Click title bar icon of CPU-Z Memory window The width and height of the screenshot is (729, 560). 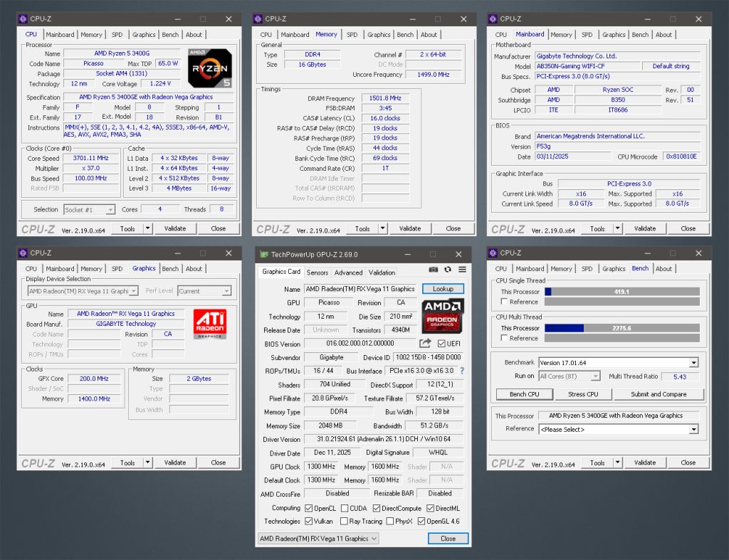[x=258, y=19]
